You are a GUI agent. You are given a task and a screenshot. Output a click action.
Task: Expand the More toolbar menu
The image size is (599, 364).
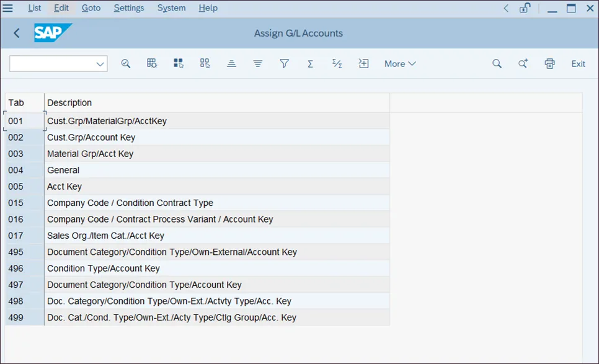[399, 64]
